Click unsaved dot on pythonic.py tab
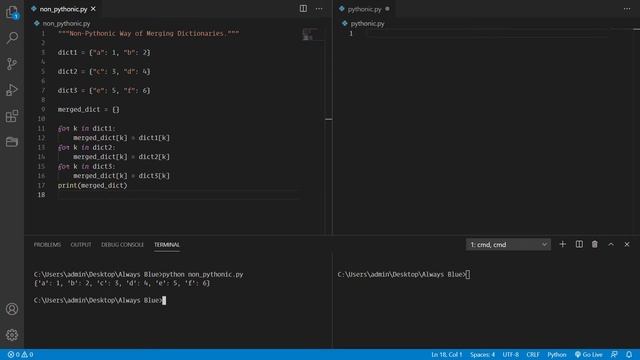The width and height of the screenshot is (640, 360). click(x=387, y=9)
